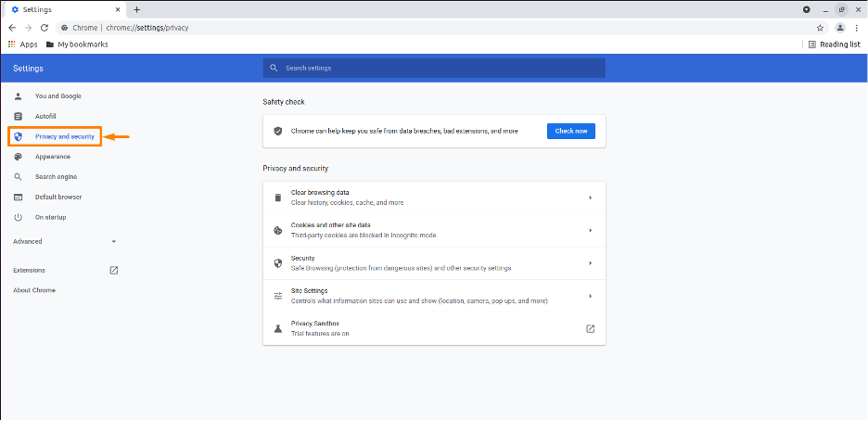Viewport: 868px width, 421px height.
Task: Open Privacy Sandbox option
Action: coord(434,328)
